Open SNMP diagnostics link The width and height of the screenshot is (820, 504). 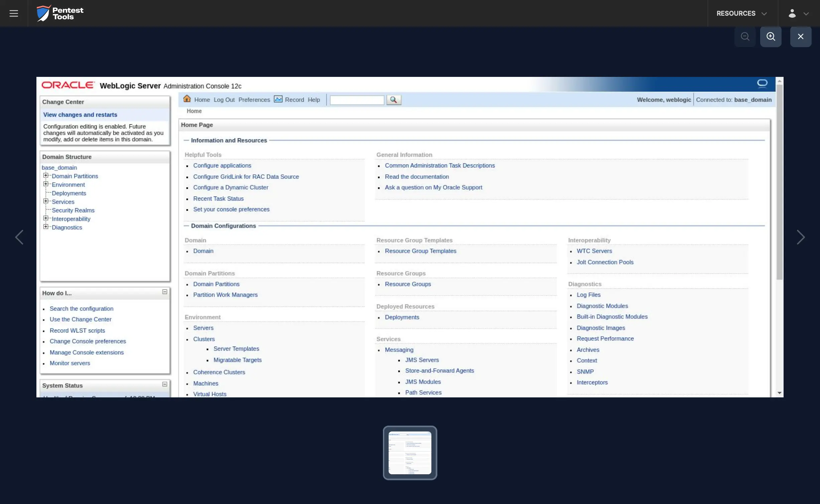click(585, 372)
